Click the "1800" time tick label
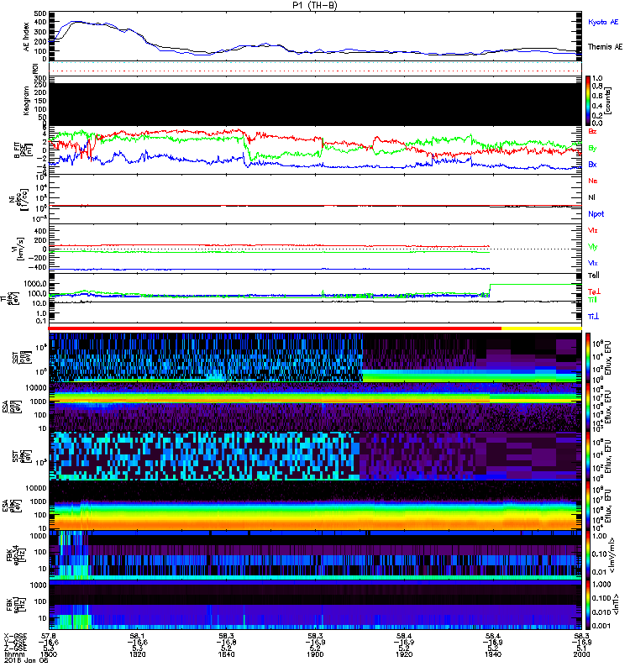This screenshot has height=672, width=630. click(x=49, y=654)
